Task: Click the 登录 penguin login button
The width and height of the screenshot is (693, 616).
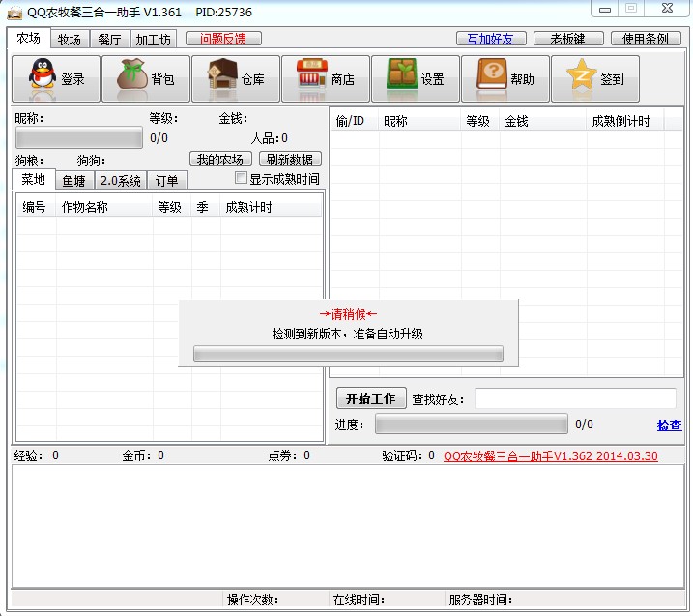Action: [x=56, y=79]
